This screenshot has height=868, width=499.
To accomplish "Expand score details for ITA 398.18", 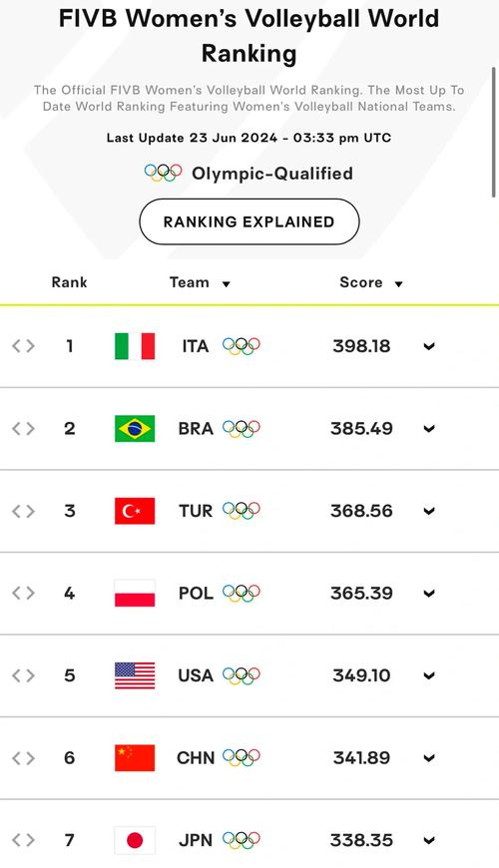I will point(429,346).
